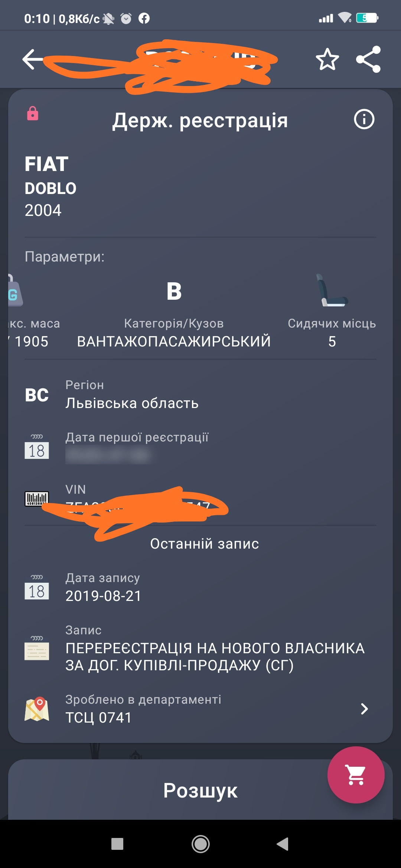Tap the seat icon above Сидячих місць
This screenshot has width=401, height=868.
[332, 290]
